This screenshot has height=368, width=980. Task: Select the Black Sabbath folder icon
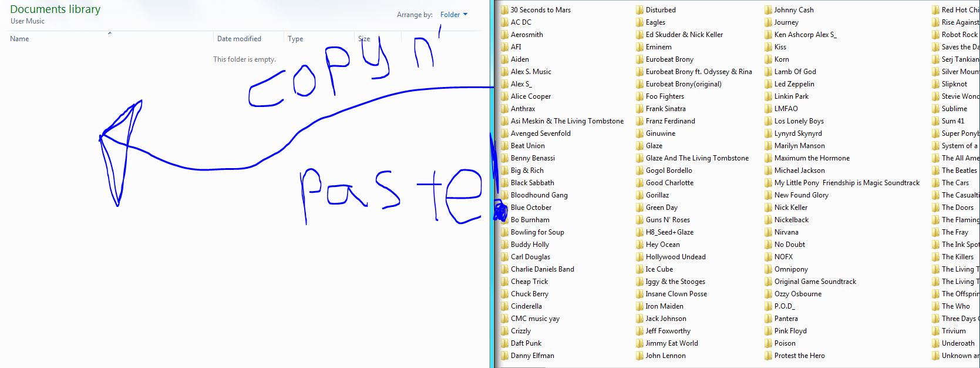tap(504, 183)
